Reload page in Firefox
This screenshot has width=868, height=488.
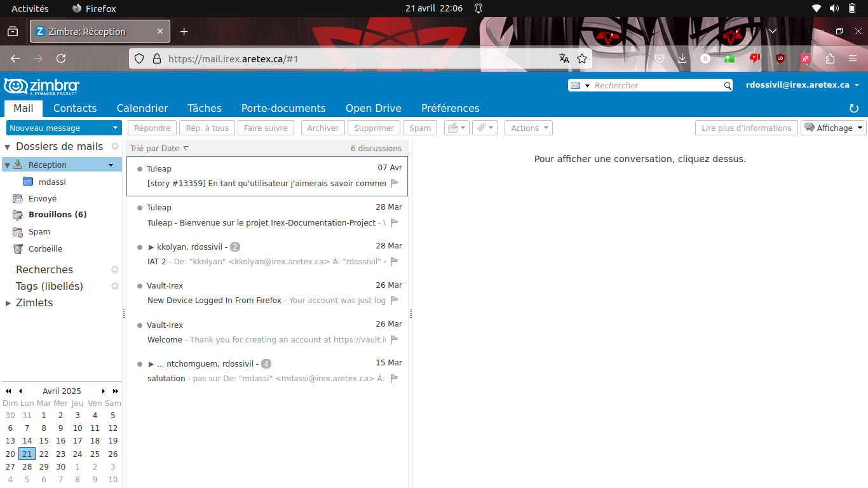pos(61,58)
